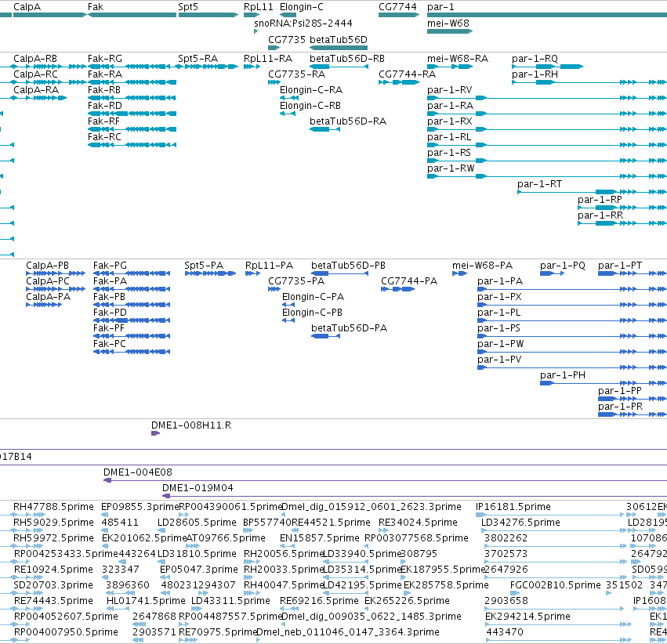This screenshot has width=667, height=644.
Task: Select transcript label Spt5-RA
Action: coord(198,58)
